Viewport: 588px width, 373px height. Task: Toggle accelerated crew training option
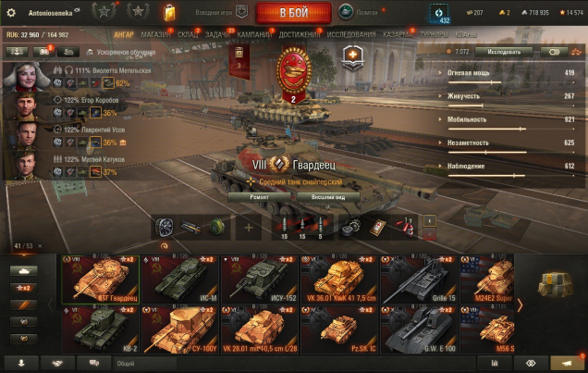point(121,53)
